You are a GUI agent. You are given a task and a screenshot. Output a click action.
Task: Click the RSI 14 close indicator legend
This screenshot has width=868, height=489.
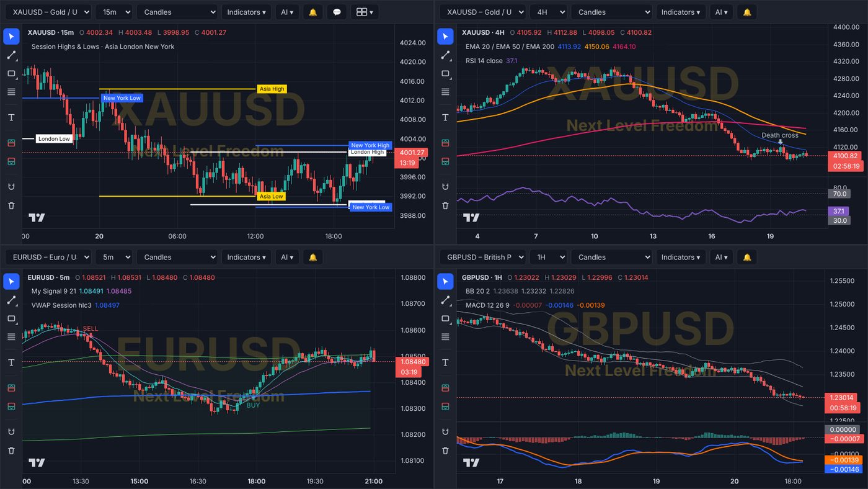pos(491,61)
